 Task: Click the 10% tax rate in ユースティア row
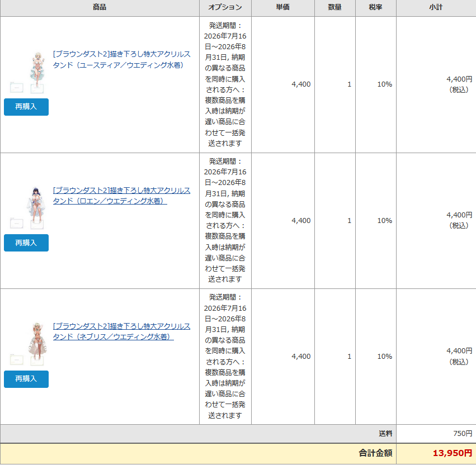tap(385, 84)
